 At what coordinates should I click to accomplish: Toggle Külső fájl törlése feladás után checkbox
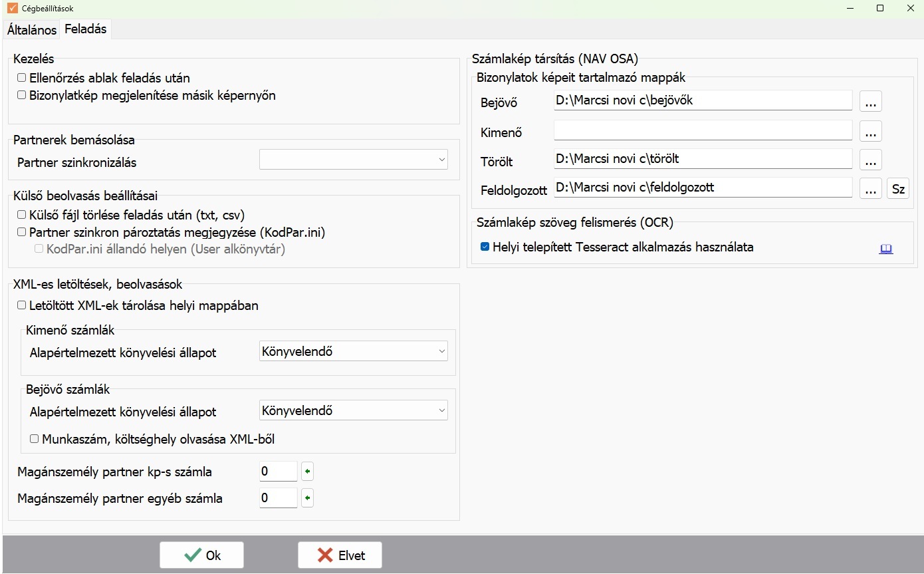[x=22, y=215]
